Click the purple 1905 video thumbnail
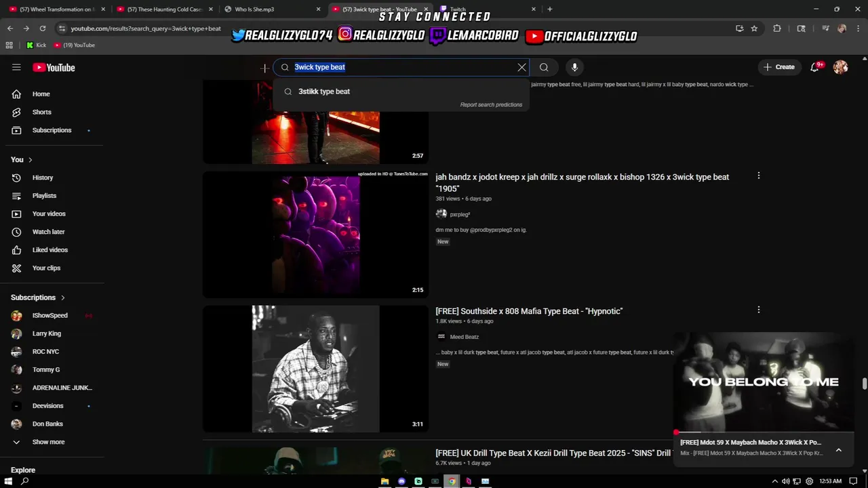Viewport: 868px width, 488px height. click(x=315, y=235)
